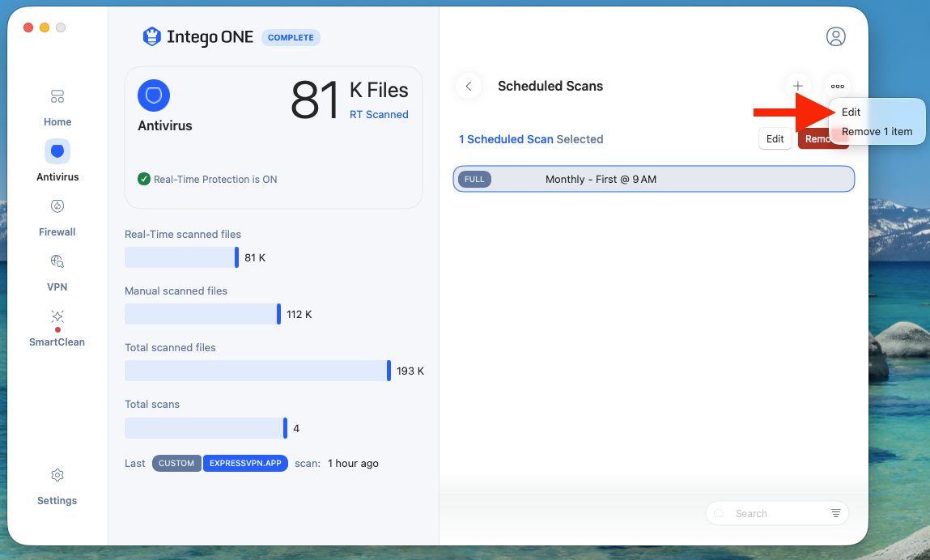Click the search magnifier icon

[x=719, y=513]
